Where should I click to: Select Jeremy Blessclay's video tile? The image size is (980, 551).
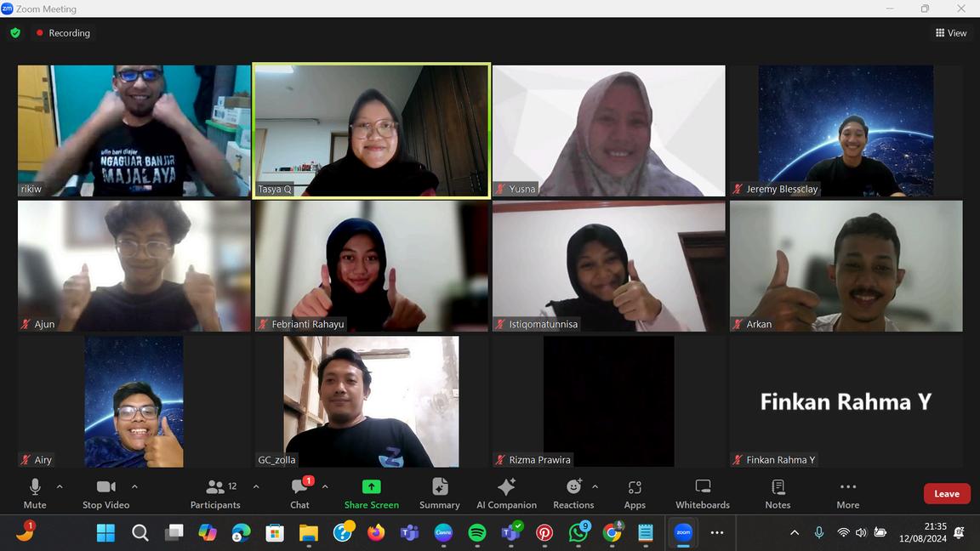point(846,131)
